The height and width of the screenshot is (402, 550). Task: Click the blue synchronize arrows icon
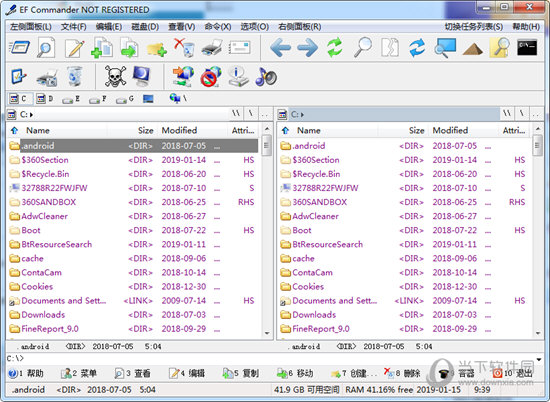[x=417, y=48]
